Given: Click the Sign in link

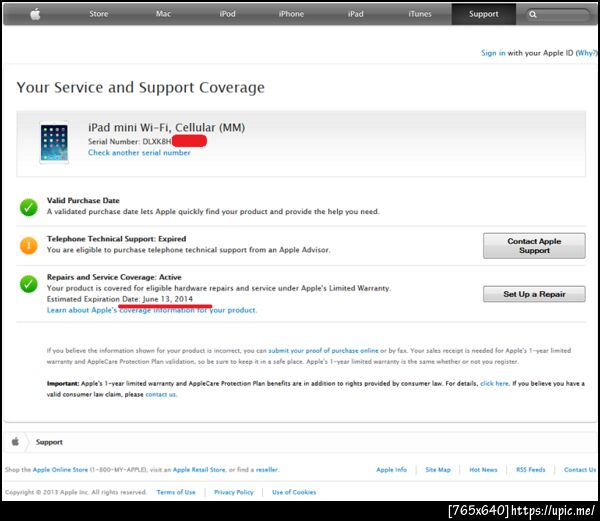Looking at the screenshot, I should point(493,53).
